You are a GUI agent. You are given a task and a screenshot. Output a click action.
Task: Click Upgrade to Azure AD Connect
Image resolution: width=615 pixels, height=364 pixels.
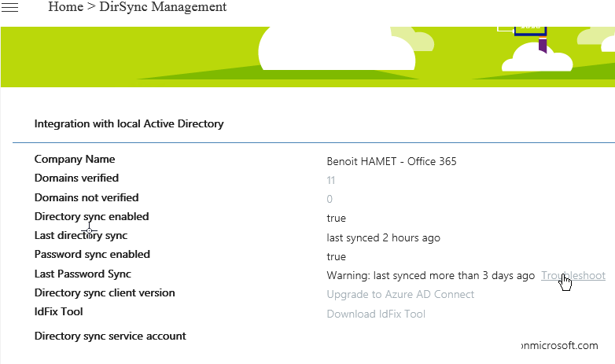point(400,295)
